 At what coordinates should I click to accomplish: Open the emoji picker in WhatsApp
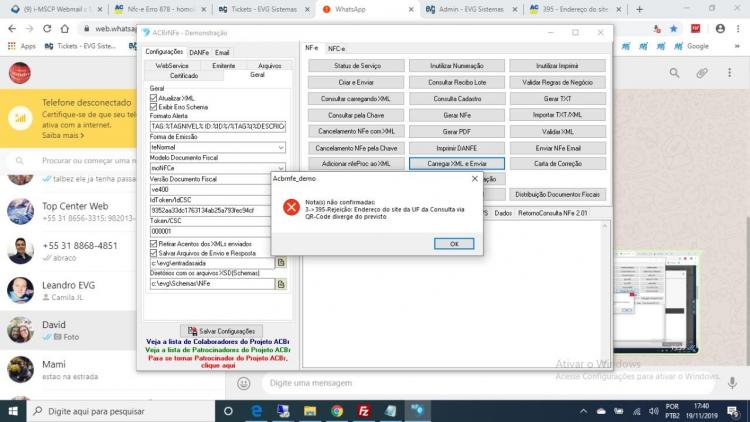pos(244,383)
